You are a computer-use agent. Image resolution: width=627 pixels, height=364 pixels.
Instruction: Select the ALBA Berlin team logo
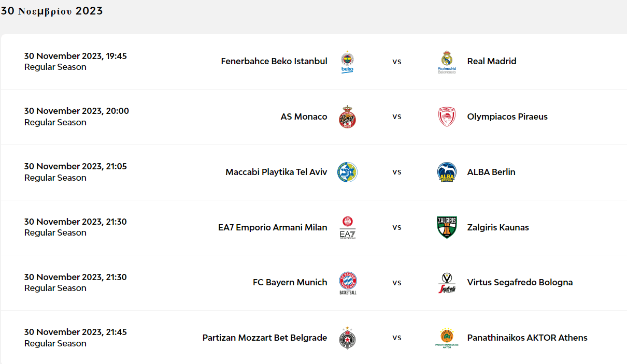tap(447, 172)
